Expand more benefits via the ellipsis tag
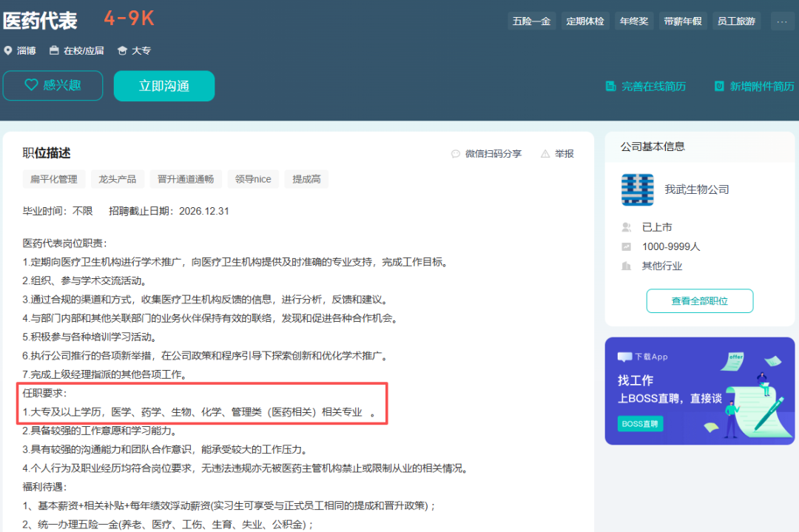The width and height of the screenshot is (799, 532). pos(782,21)
